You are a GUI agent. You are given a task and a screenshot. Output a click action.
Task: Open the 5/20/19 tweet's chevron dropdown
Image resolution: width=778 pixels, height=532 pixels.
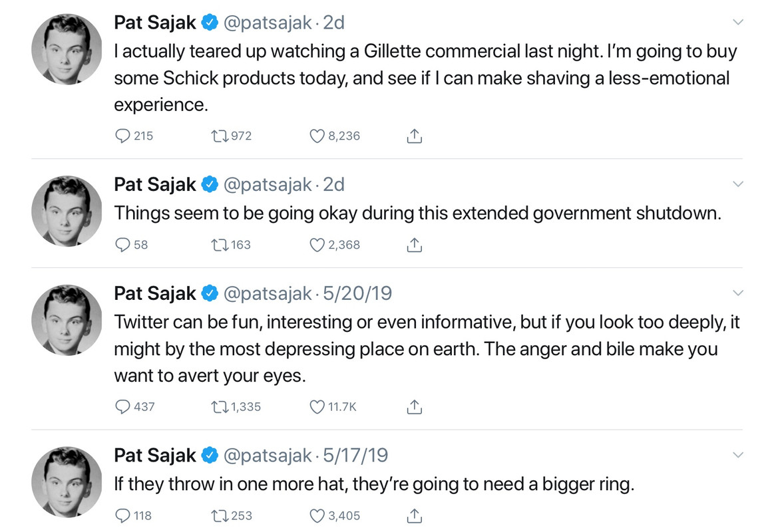pos(737,293)
